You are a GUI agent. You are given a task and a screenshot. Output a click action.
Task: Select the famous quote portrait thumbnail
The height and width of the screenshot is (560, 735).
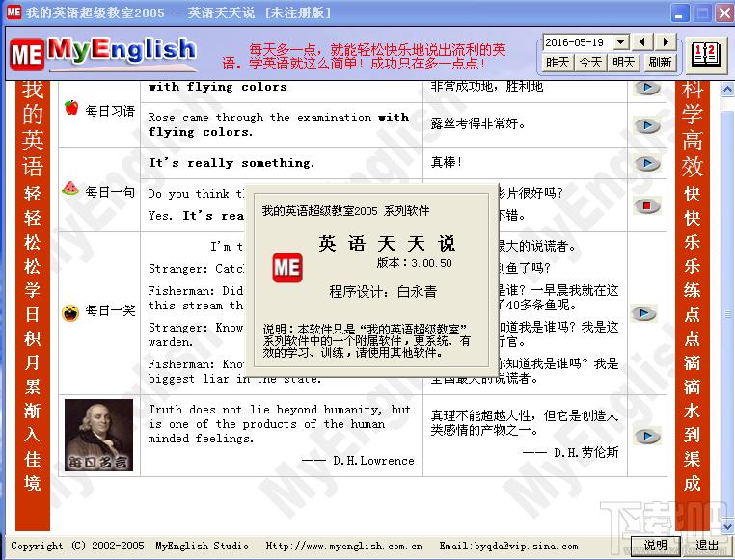(99, 435)
